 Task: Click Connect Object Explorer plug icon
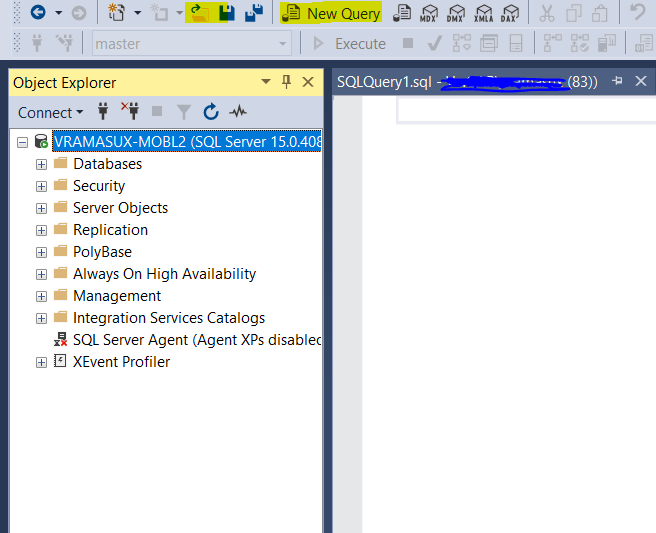[103, 111]
